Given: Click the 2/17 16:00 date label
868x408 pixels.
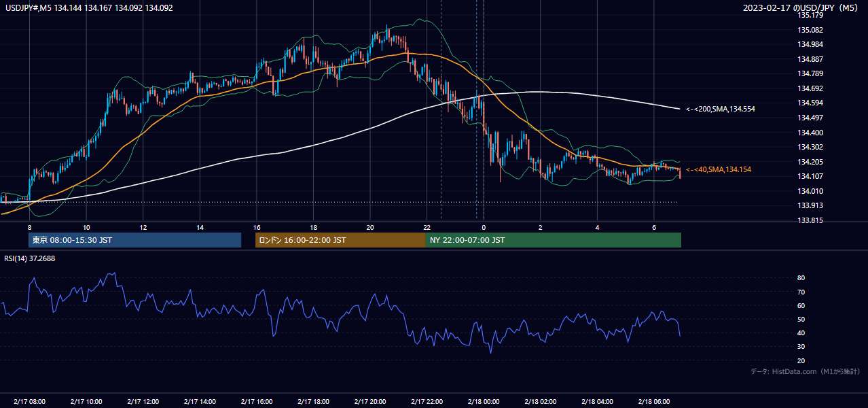Looking at the screenshot, I should tap(257, 402).
